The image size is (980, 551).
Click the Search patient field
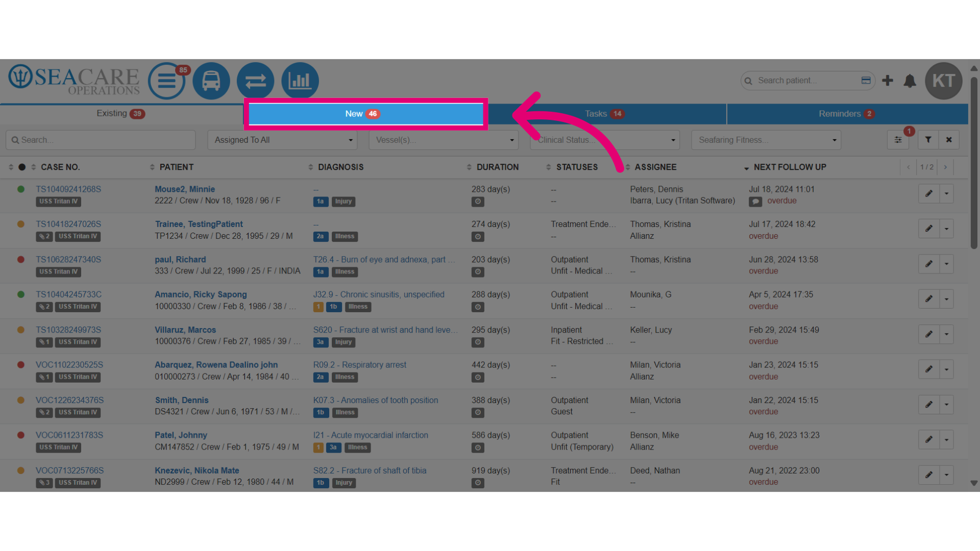807,81
